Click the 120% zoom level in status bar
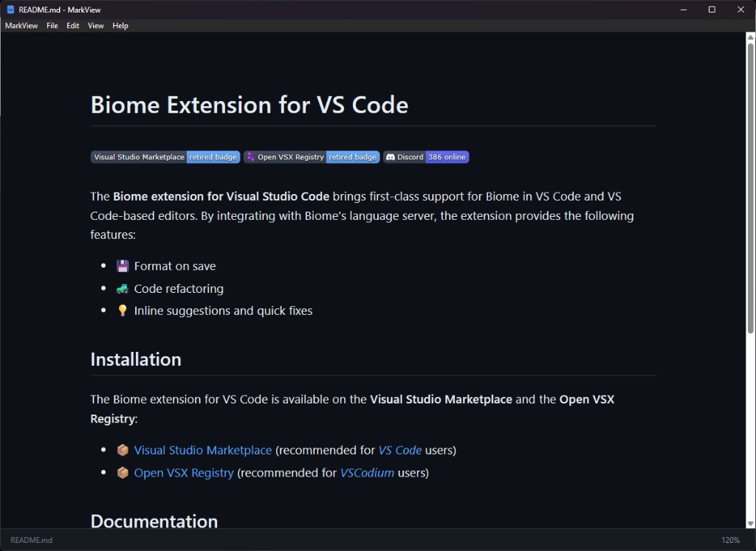 pyautogui.click(x=730, y=540)
